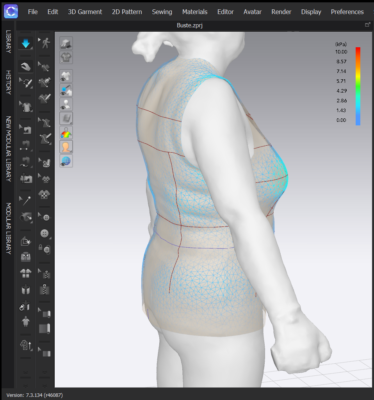Click the Version 7.3.134 status text

34,395
